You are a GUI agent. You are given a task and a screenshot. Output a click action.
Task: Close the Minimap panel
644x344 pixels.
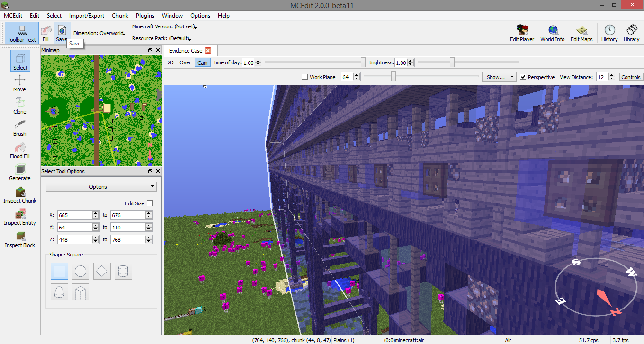click(158, 50)
